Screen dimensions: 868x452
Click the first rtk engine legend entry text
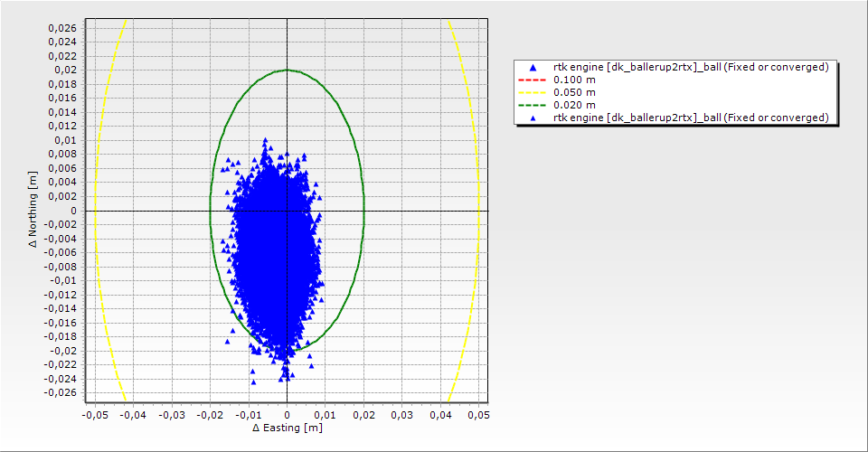point(691,67)
